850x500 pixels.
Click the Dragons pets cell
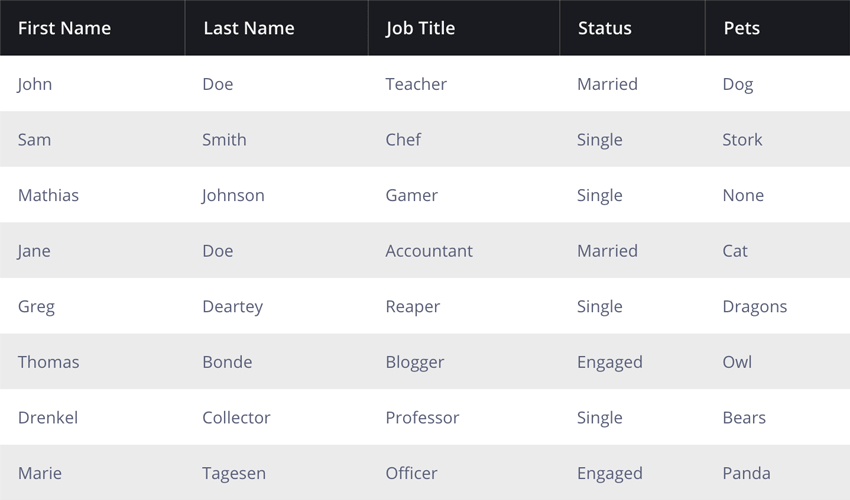[x=777, y=306]
